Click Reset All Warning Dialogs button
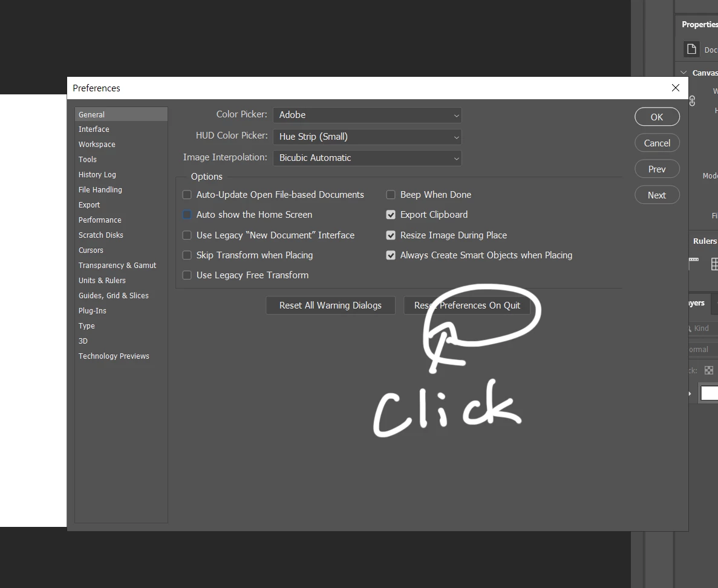 (331, 305)
